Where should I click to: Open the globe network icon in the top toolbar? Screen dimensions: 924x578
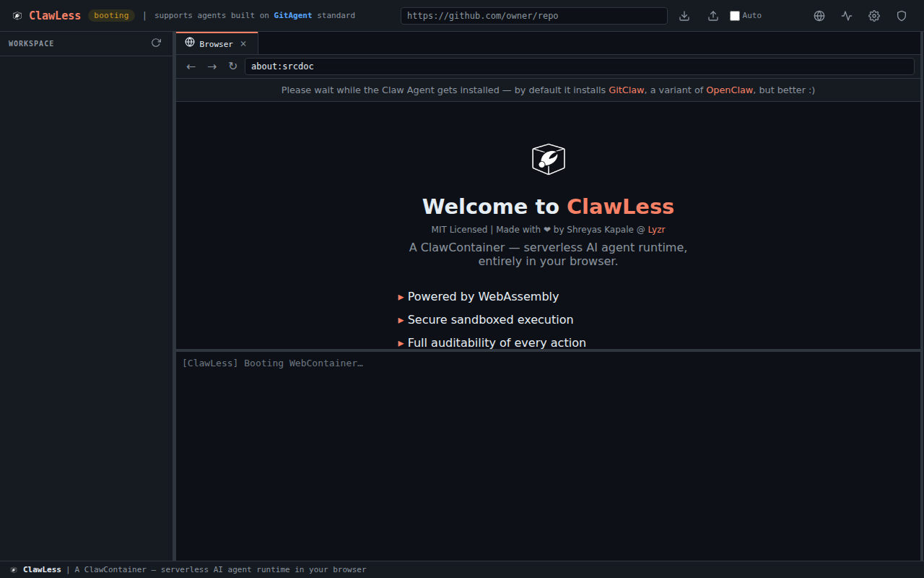(819, 16)
